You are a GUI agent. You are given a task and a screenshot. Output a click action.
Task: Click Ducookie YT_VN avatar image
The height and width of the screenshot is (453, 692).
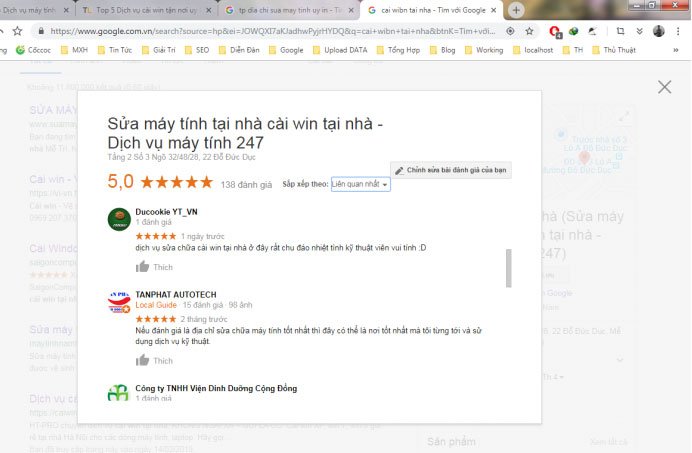119,219
